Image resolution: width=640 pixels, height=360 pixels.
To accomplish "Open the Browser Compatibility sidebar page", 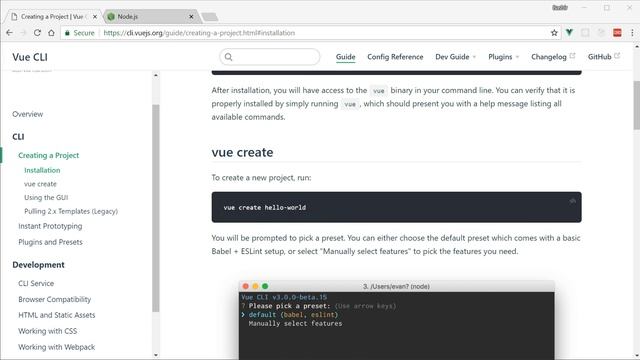I will (x=55, y=299).
